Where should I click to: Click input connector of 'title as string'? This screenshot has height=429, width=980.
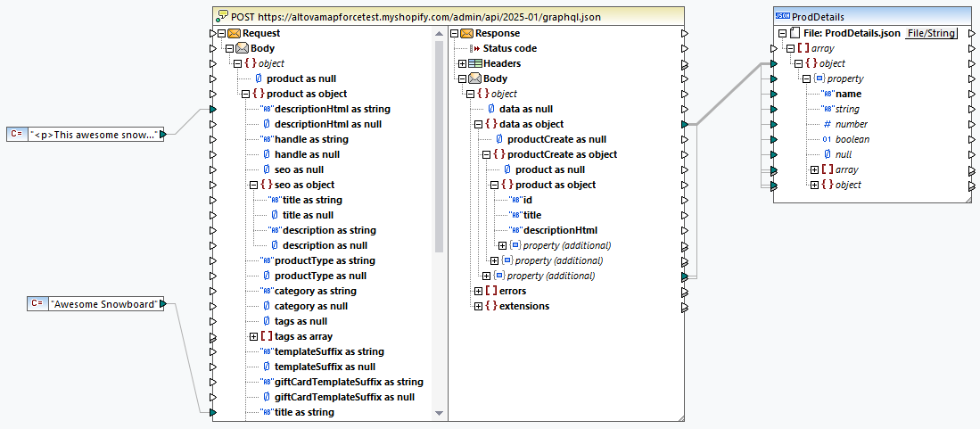[x=212, y=412]
